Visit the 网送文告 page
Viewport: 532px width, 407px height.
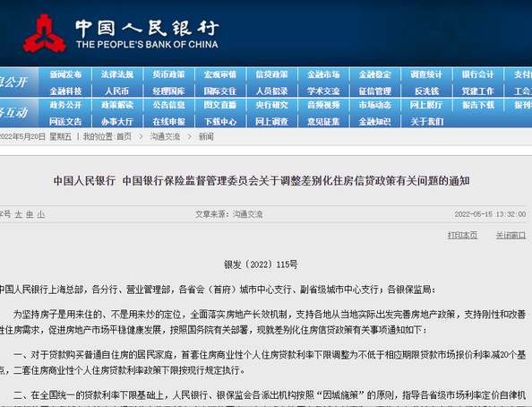pos(65,122)
